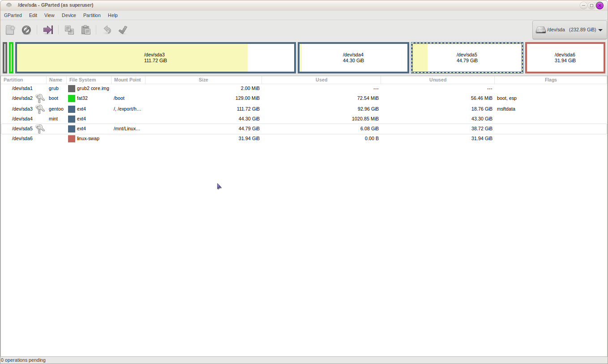Click the Size column header
The width and height of the screenshot is (608, 364).
click(203, 80)
